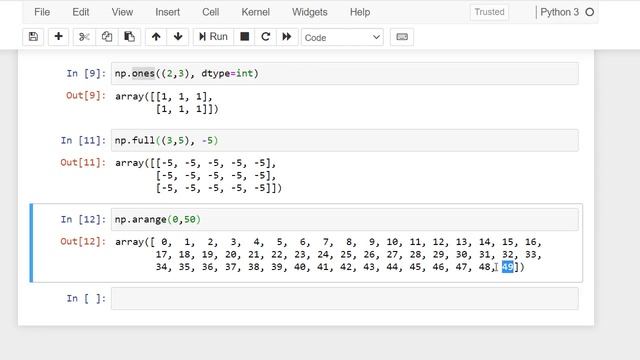This screenshot has width=640, height=360.
Task: Restart kernel and run all cells icon
Action: click(287, 37)
